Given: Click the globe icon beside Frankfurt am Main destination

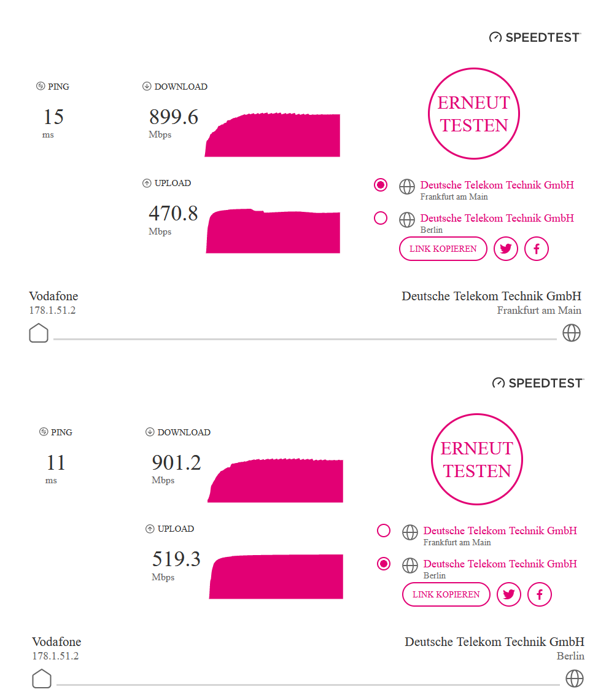Looking at the screenshot, I should click(x=572, y=333).
